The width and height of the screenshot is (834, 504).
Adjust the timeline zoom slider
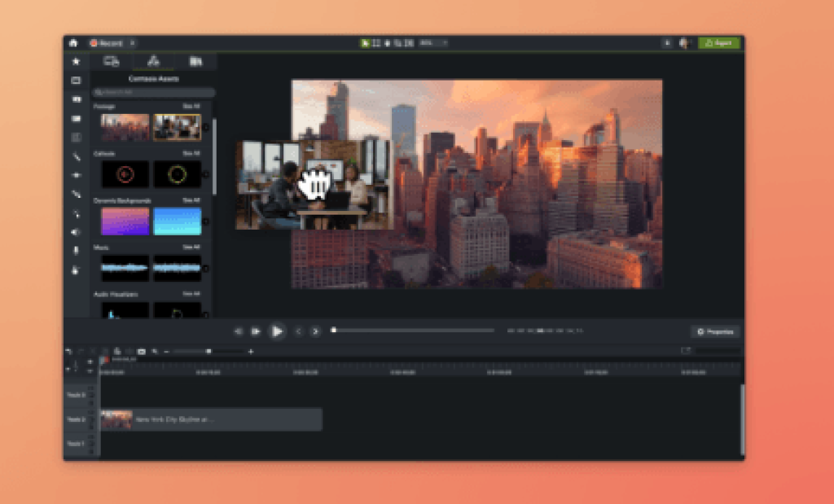tap(208, 351)
